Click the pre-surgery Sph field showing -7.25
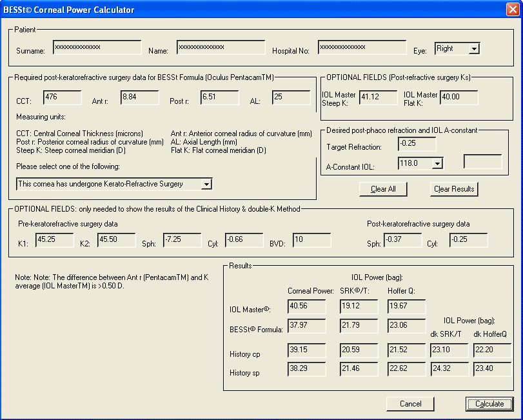 pyautogui.click(x=182, y=240)
